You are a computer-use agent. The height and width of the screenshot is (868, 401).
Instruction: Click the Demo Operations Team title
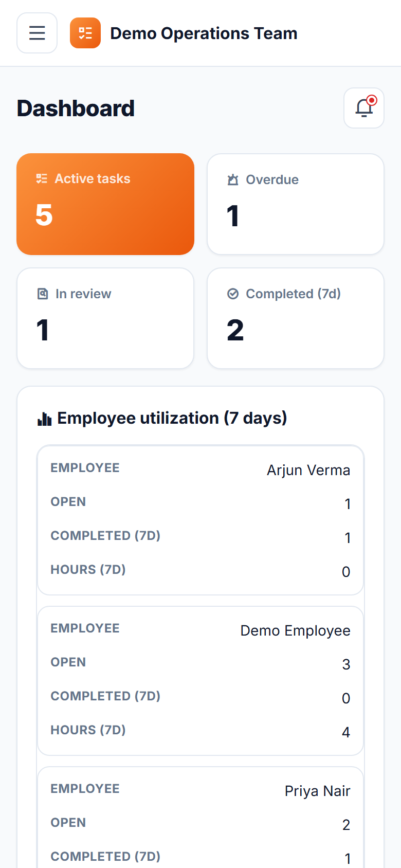pyautogui.click(x=204, y=33)
